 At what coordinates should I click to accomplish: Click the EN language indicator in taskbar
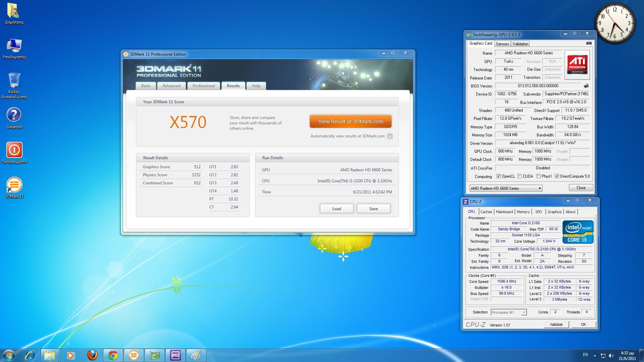585,355
